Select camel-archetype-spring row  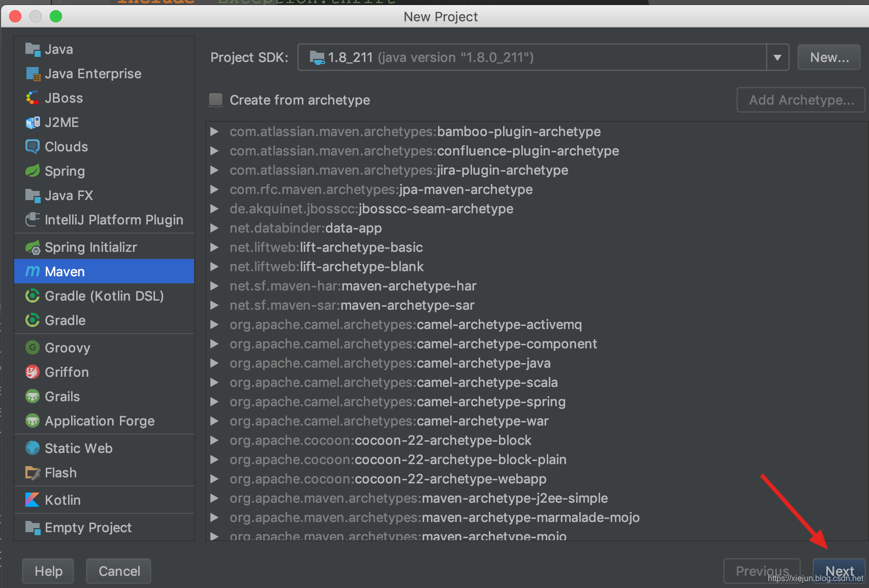click(x=537, y=402)
